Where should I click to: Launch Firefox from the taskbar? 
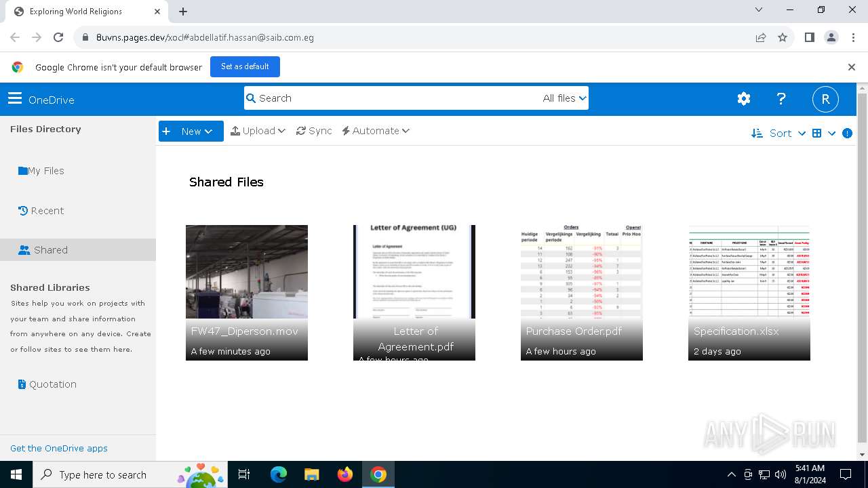pyautogui.click(x=344, y=474)
